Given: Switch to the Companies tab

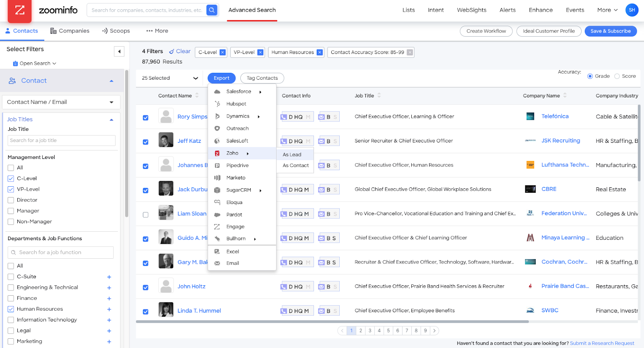Looking at the screenshot, I should pos(70,31).
